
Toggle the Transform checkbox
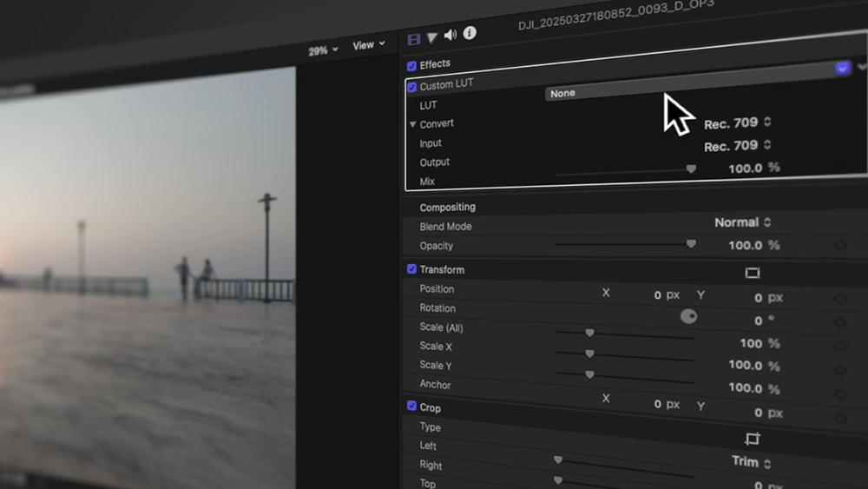pyautogui.click(x=411, y=269)
